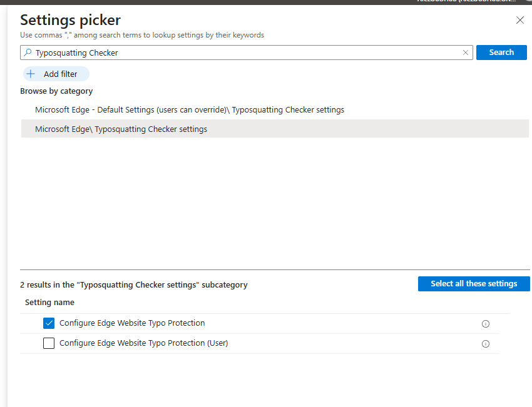532x407 pixels.
Task: Click the magnifier icon in search box
Action: 28,53
